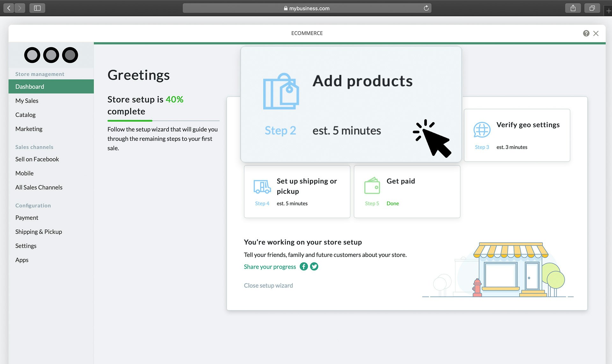Click the globe Verify geo settings icon
The image size is (612, 364).
(x=482, y=130)
